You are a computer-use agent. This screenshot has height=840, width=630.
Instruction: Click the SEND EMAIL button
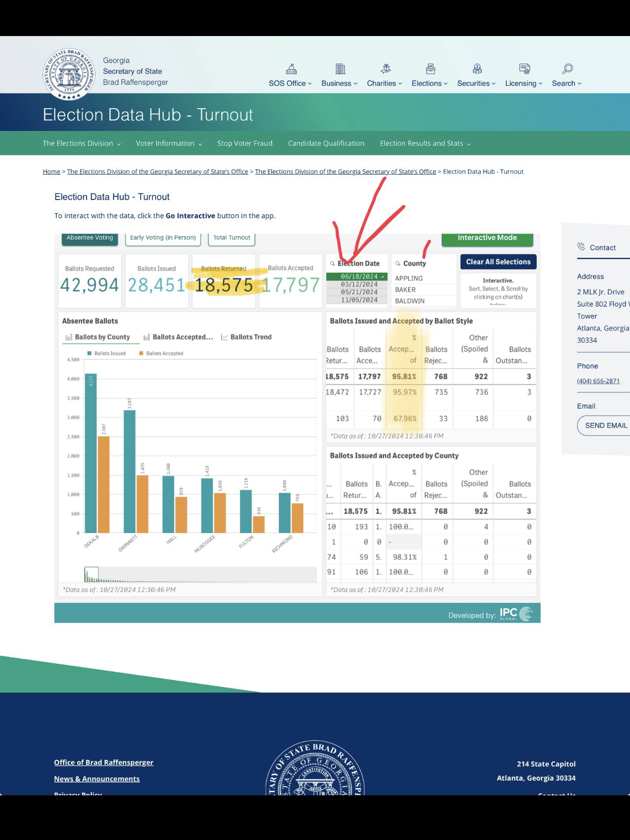point(604,425)
